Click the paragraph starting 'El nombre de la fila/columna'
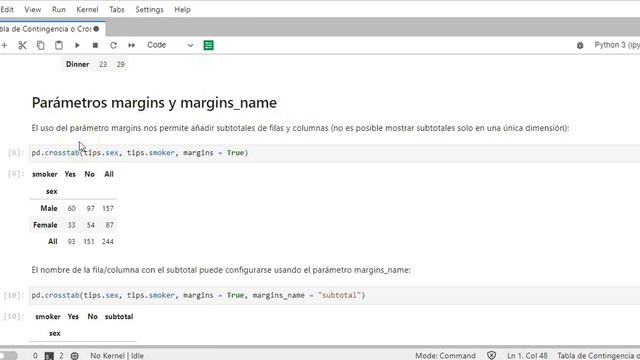 [221, 270]
